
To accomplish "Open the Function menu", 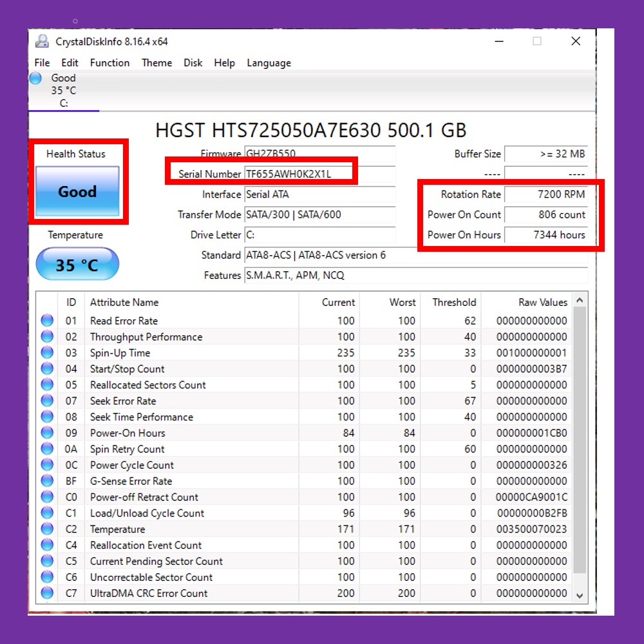I will (109, 62).
